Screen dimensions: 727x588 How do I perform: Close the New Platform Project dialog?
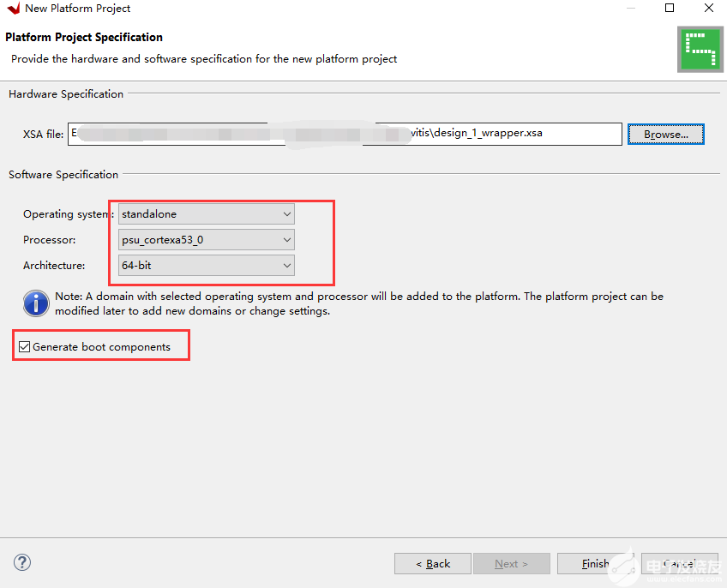click(x=710, y=9)
